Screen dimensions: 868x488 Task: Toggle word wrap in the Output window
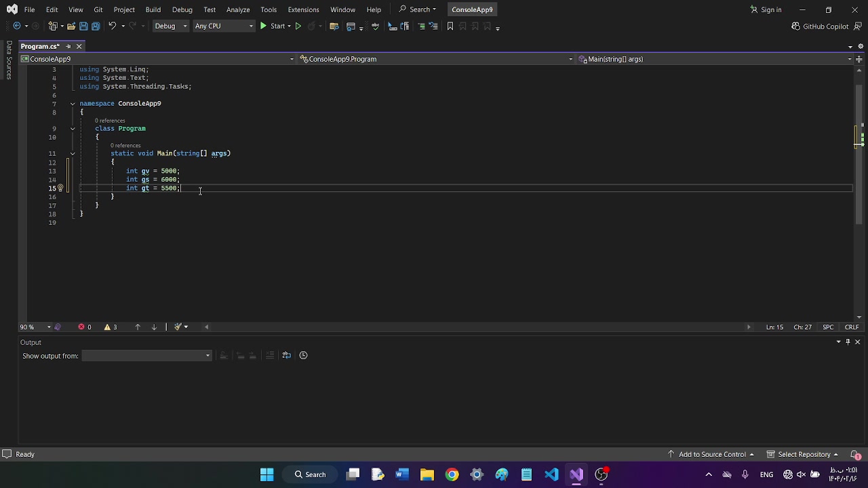pos(286,355)
